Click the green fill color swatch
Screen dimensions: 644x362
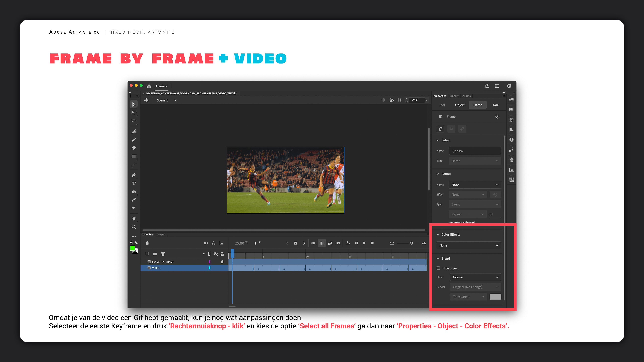point(132,248)
